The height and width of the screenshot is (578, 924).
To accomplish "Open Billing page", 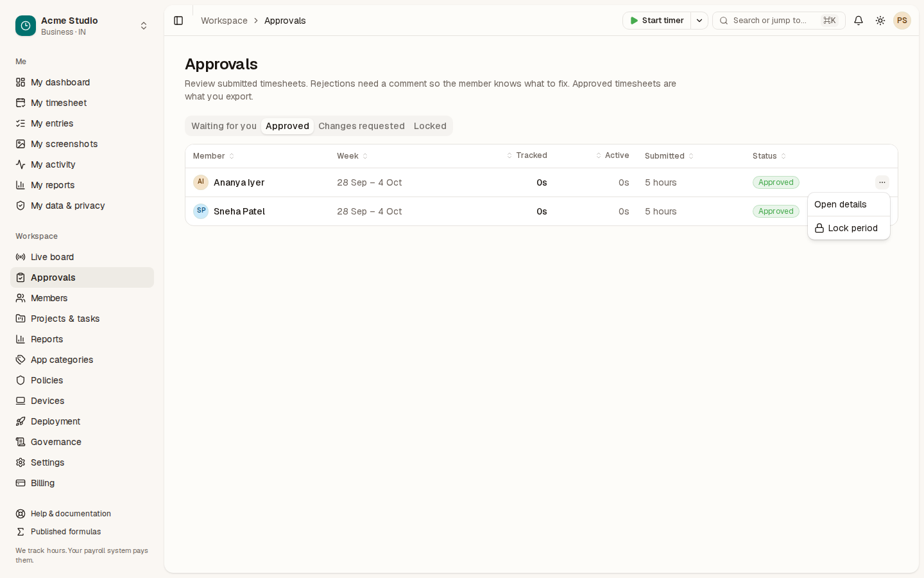I will click(x=82, y=483).
